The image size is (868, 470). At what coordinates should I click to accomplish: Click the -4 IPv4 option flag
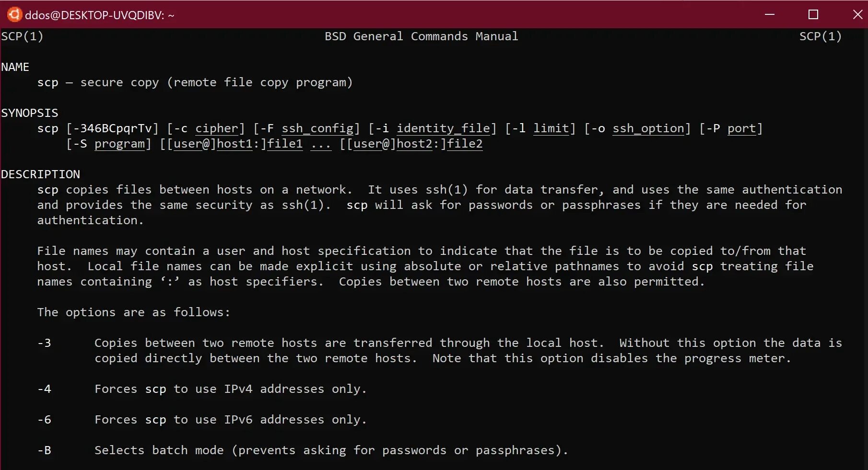pyautogui.click(x=44, y=389)
